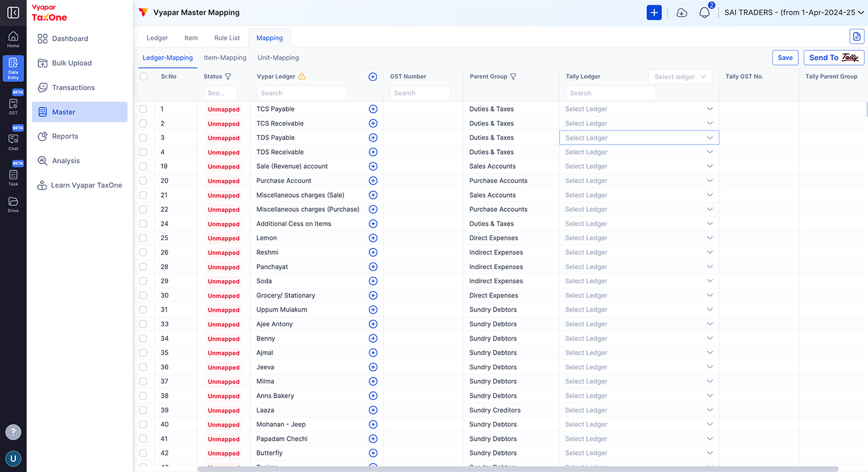
Task: Tick the select-all checkbox in table header
Action: [x=143, y=77]
